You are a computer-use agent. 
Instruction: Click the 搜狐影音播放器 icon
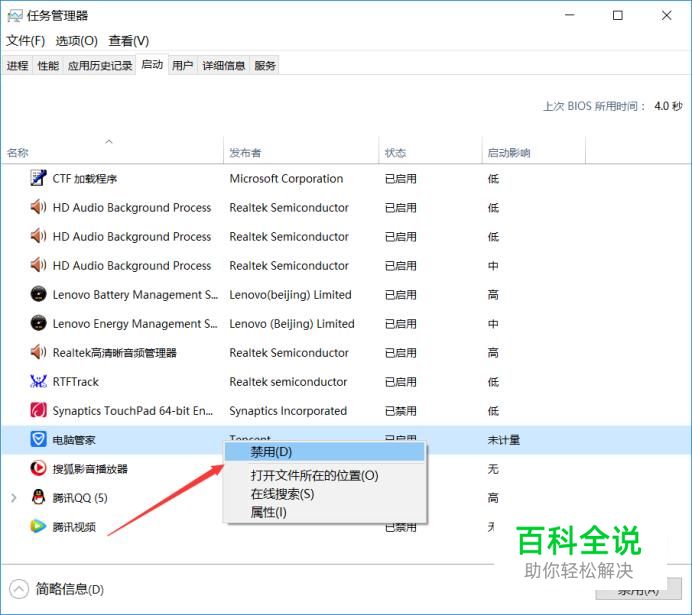[38, 468]
